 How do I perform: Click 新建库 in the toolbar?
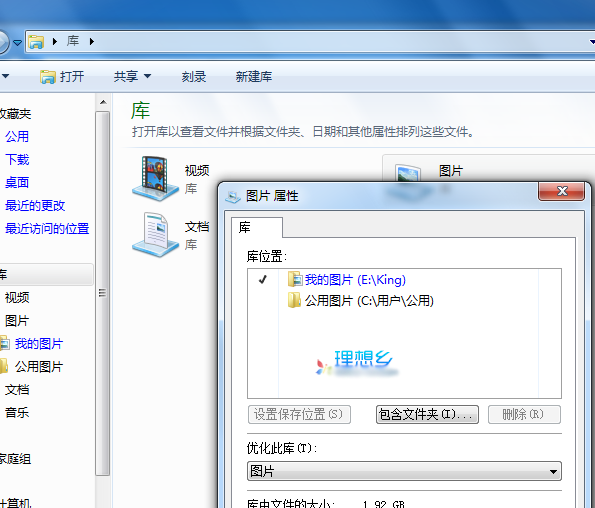click(x=254, y=77)
